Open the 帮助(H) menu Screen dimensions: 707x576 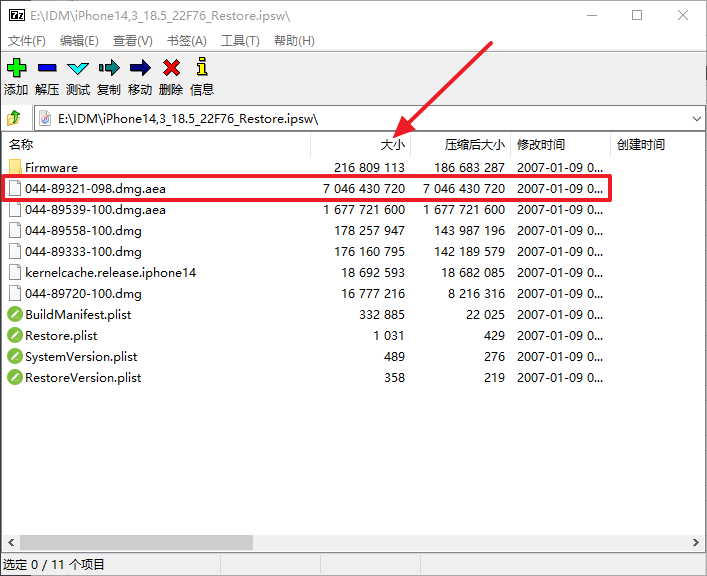point(294,41)
